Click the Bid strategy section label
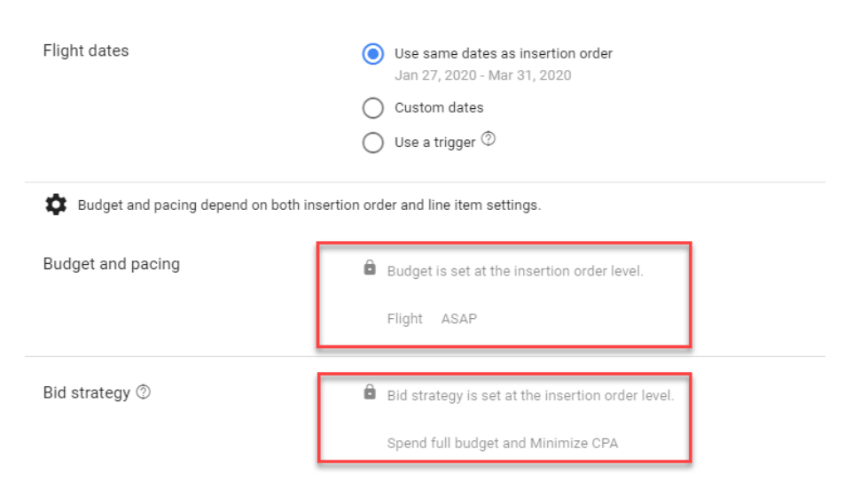852x504 pixels. pyautogui.click(x=87, y=392)
